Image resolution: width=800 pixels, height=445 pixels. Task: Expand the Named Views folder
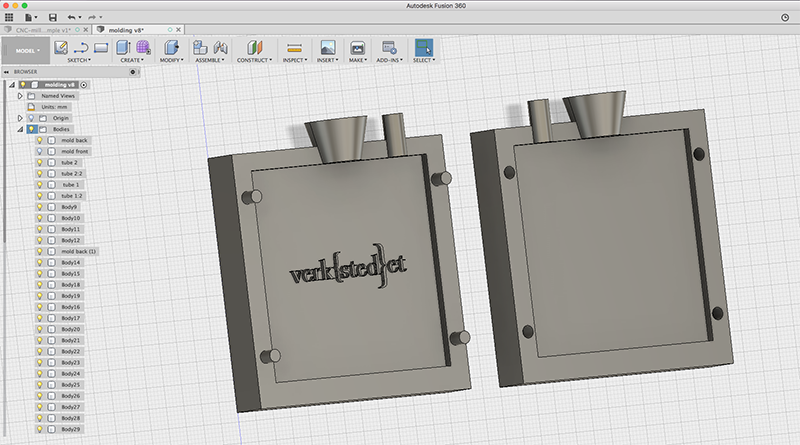point(20,96)
